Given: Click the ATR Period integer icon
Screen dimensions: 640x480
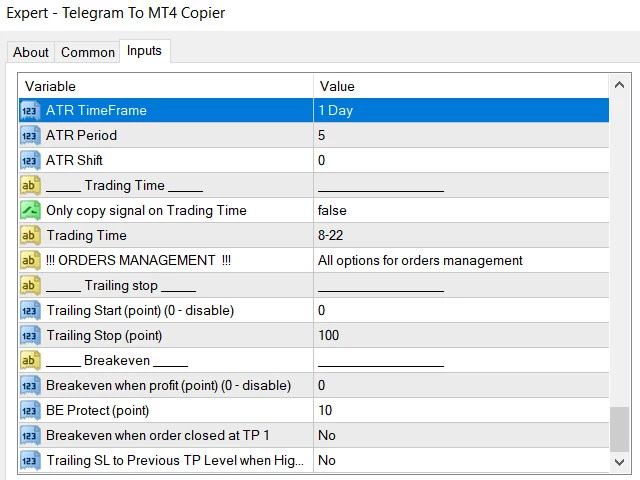Looking at the screenshot, I should click(x=30, y=136).
